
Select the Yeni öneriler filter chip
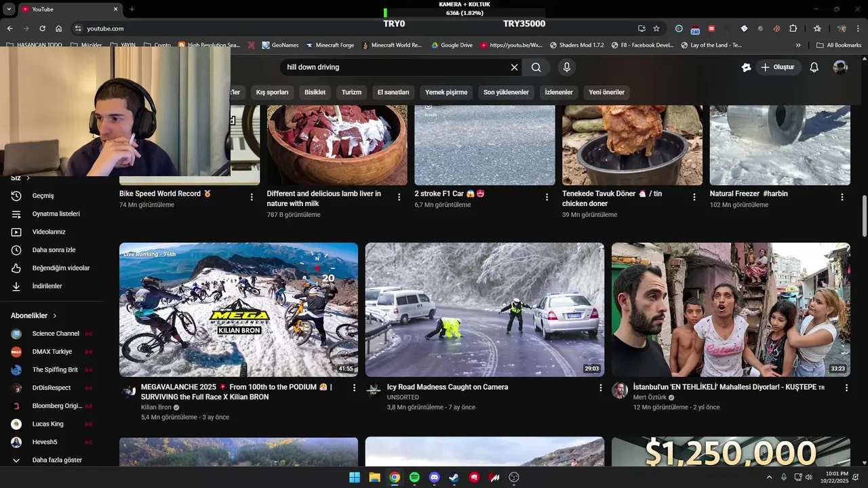click(x=606, y=92)
